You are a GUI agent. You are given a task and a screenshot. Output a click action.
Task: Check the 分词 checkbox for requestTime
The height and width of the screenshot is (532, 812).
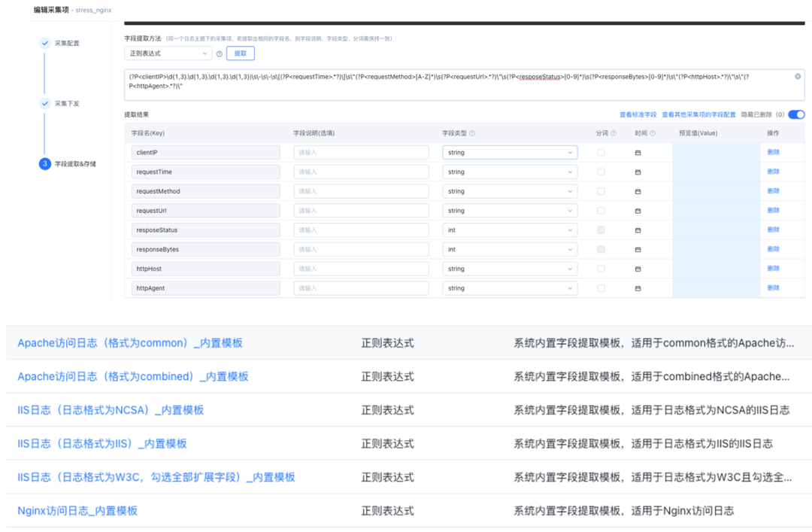[601, 172]
